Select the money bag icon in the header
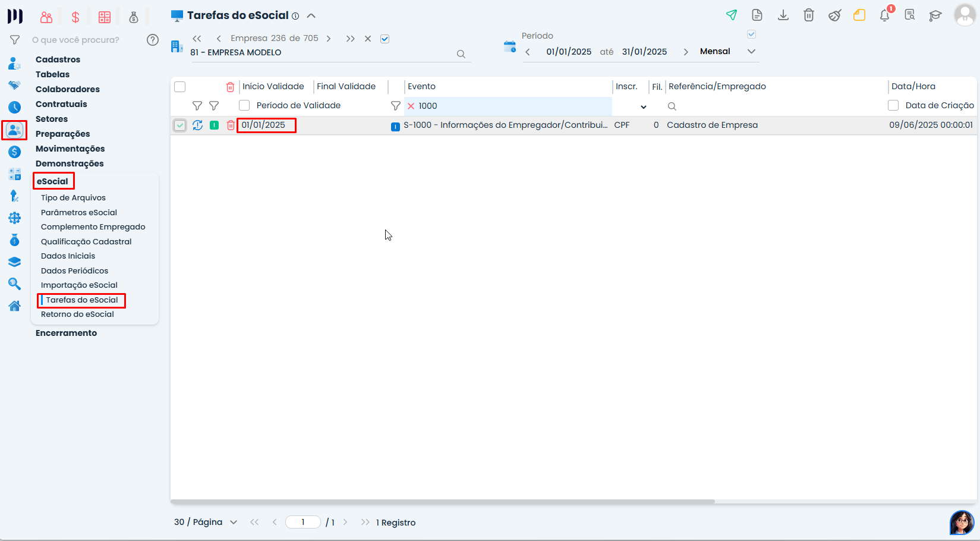 click(x=134, y=18)
